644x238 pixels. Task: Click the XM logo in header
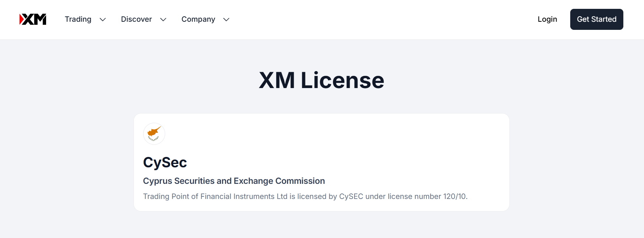click(33, 19)
